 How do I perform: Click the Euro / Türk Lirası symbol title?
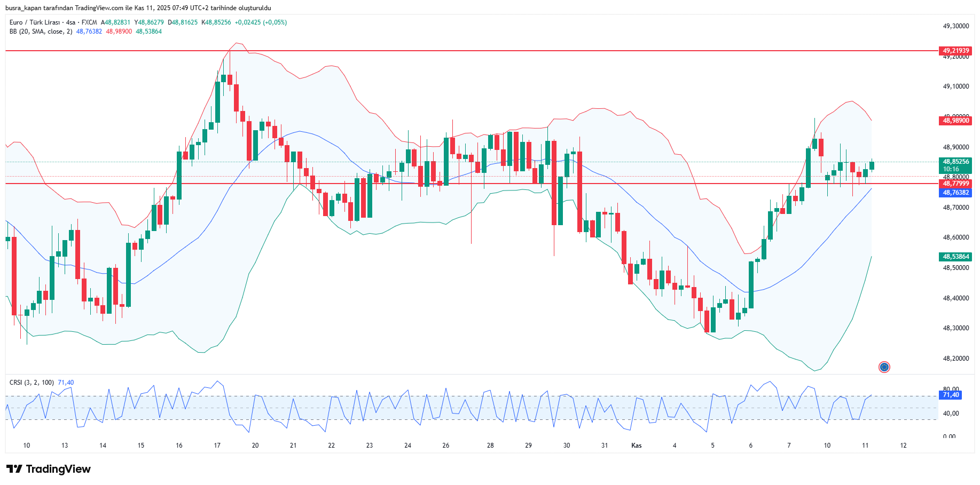[x=34, y=22]
